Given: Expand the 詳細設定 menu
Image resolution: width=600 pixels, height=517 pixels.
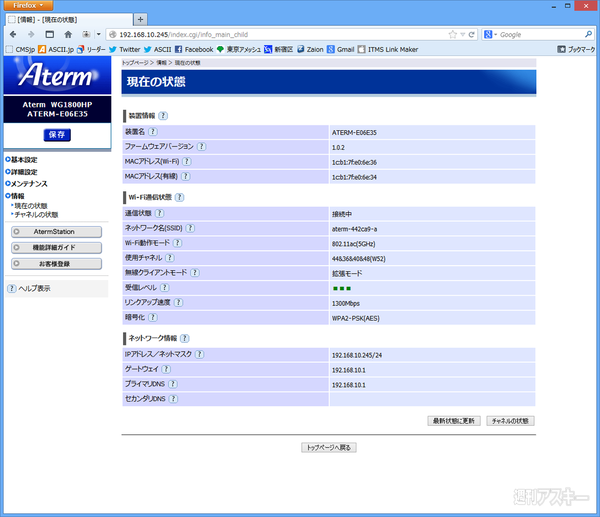Looking at the screenshot, I should (21, 172).
